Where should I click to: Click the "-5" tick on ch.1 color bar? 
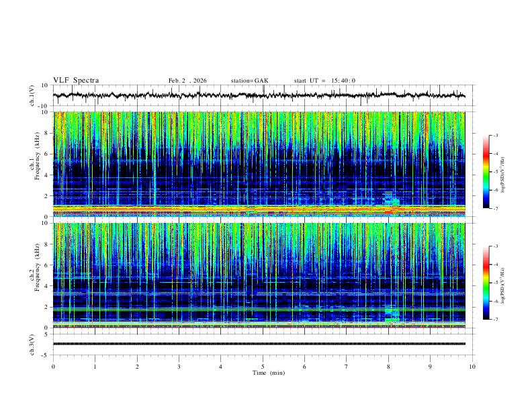click(495, 172)
